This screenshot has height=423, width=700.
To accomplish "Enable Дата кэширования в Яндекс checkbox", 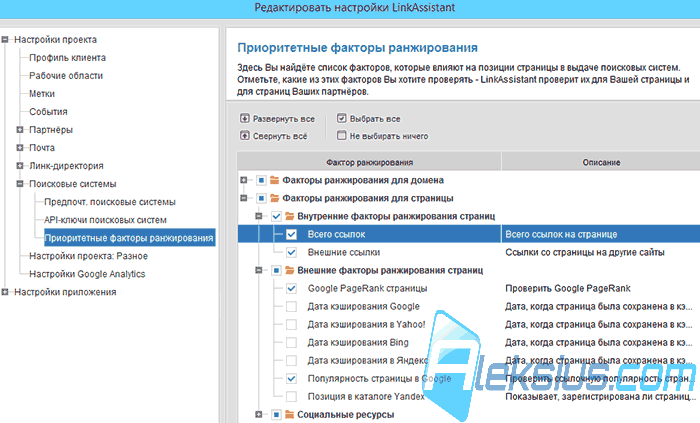I will [x=291, y=361].
